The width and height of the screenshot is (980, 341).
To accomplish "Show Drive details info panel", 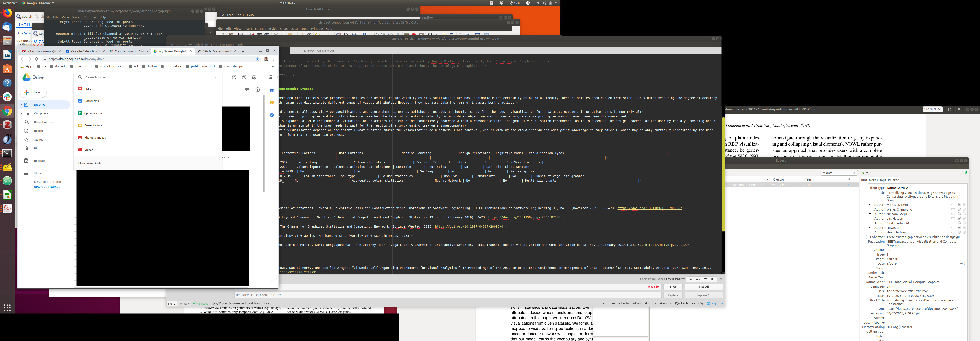I will tap(257, 90).
